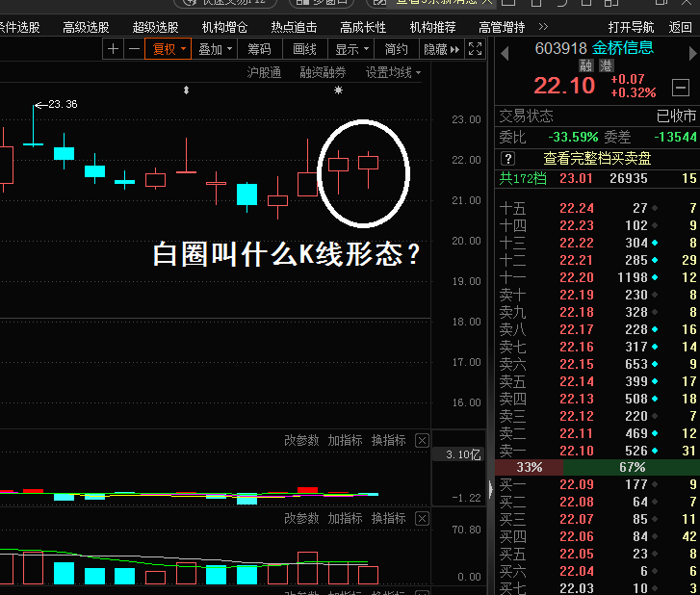The image size is (700, 595).
Task: Open the 高管增持 tab
Action: [x=502, y=27]
